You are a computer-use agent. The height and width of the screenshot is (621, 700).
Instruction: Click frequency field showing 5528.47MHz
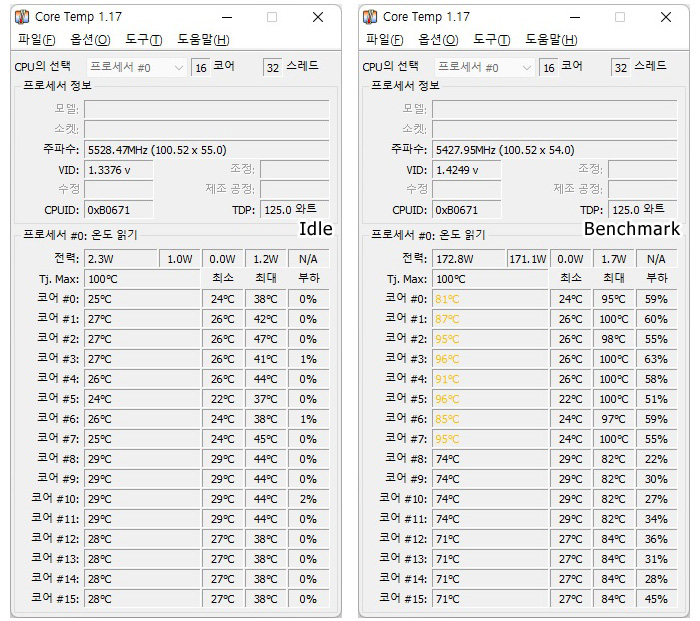coord(207,150)
